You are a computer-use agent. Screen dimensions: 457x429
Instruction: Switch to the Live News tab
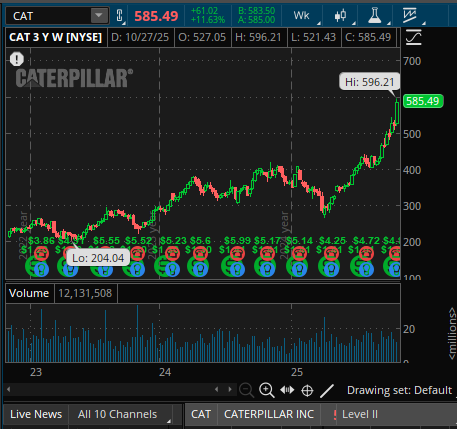[36, 414]
